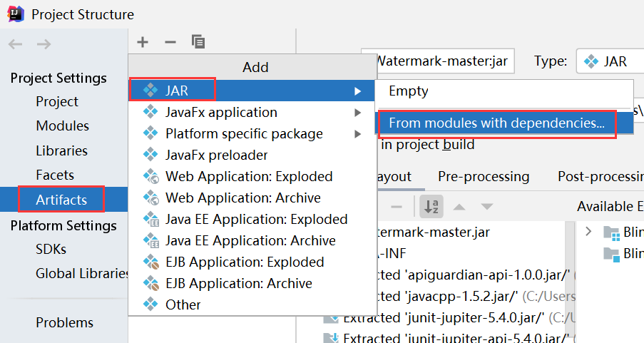Toggle Include in project build checkbox label
644x343 pixels.
coord(428,145)
